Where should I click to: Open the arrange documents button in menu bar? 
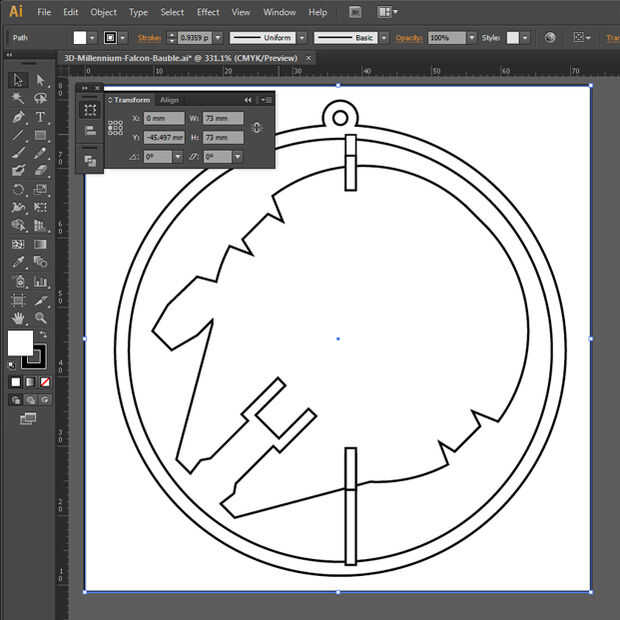point(387,12)
